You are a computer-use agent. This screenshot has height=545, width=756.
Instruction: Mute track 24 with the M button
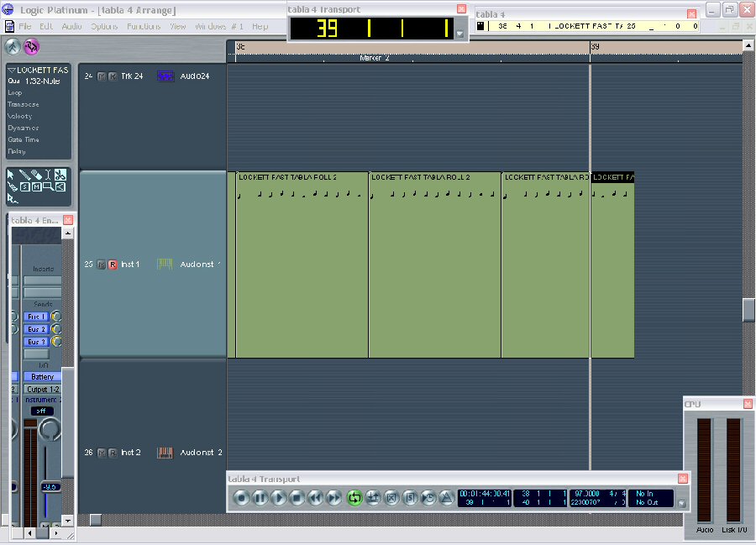click(x=102, y=76)
